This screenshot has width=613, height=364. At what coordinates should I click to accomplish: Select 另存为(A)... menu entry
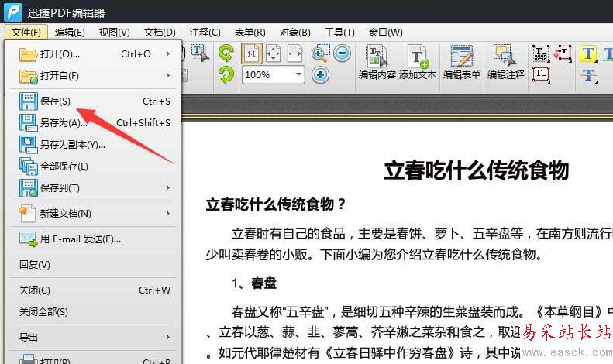(x=93, y=122)
